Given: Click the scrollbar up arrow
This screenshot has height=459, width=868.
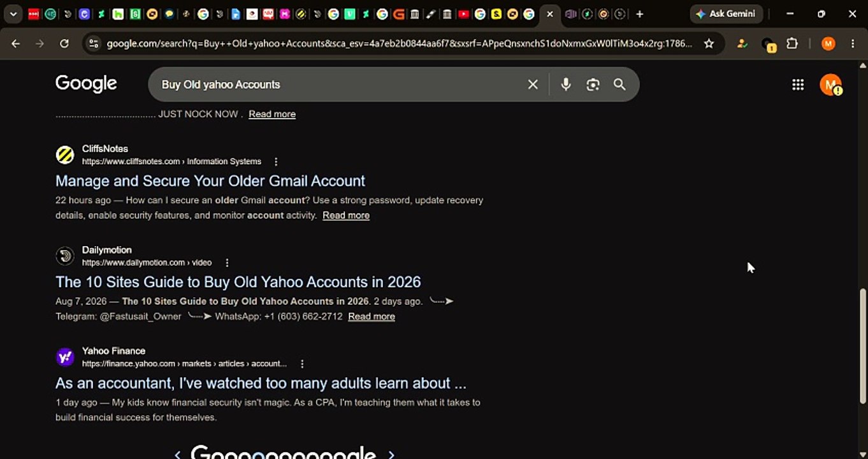Looking at the screenshot, I should 863,66.
